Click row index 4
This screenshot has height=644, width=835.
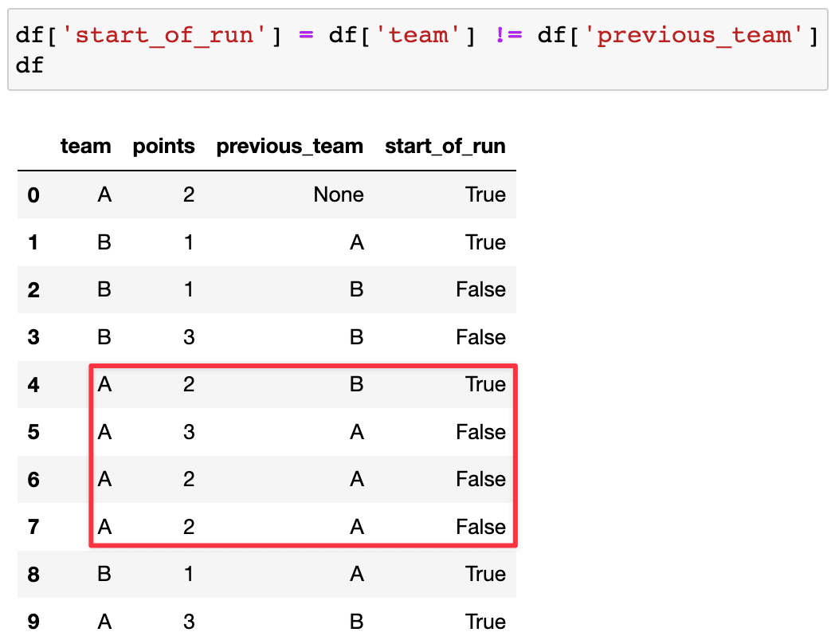(33, 385)
